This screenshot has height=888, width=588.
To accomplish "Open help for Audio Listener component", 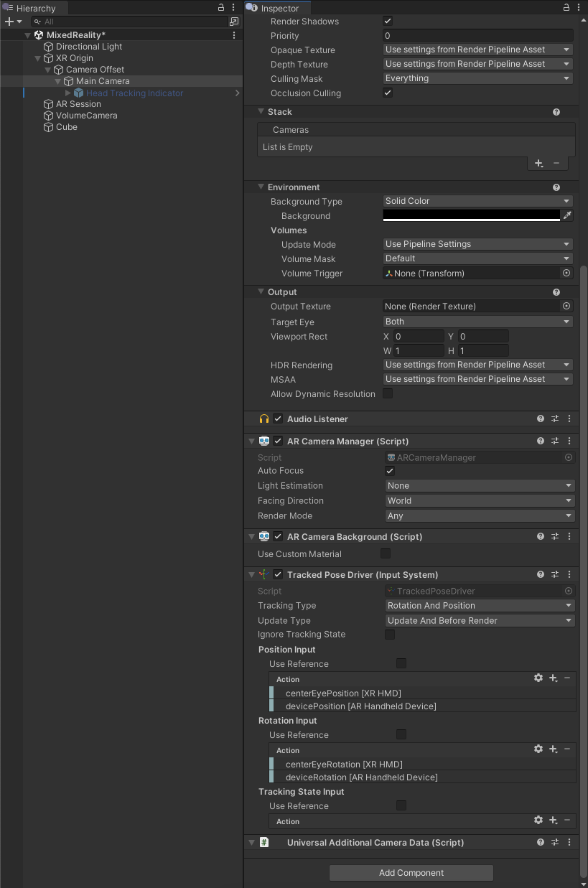I will (541, 419).
